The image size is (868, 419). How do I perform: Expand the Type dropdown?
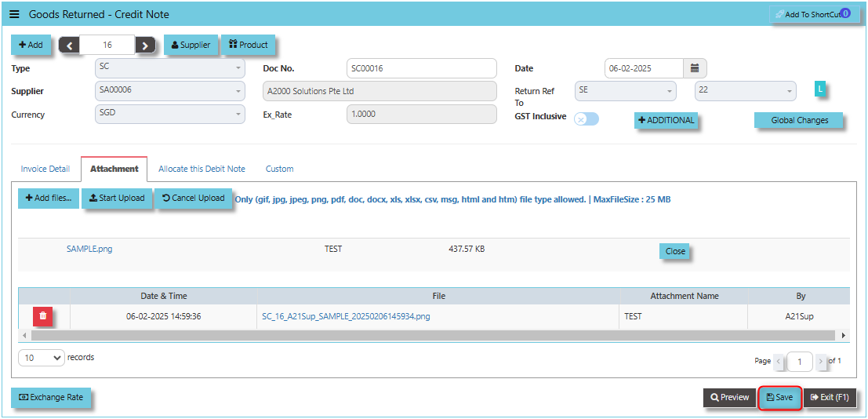(170, 68)
